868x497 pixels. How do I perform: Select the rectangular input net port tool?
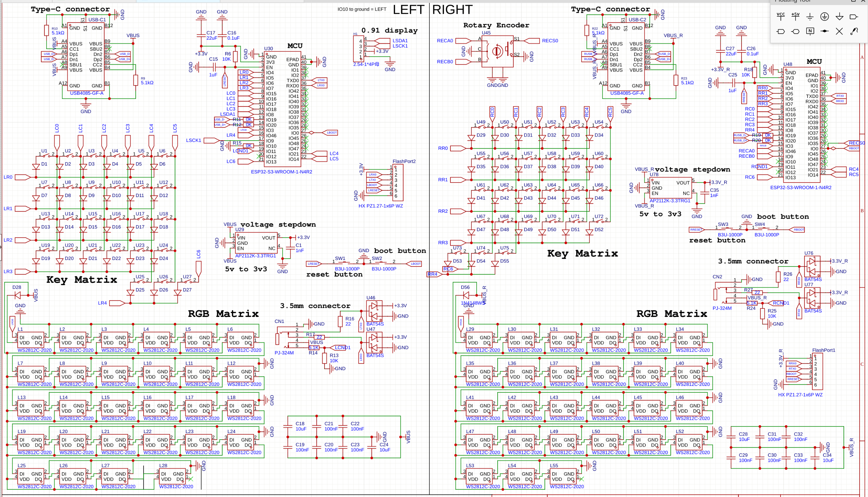pos(781,31)
